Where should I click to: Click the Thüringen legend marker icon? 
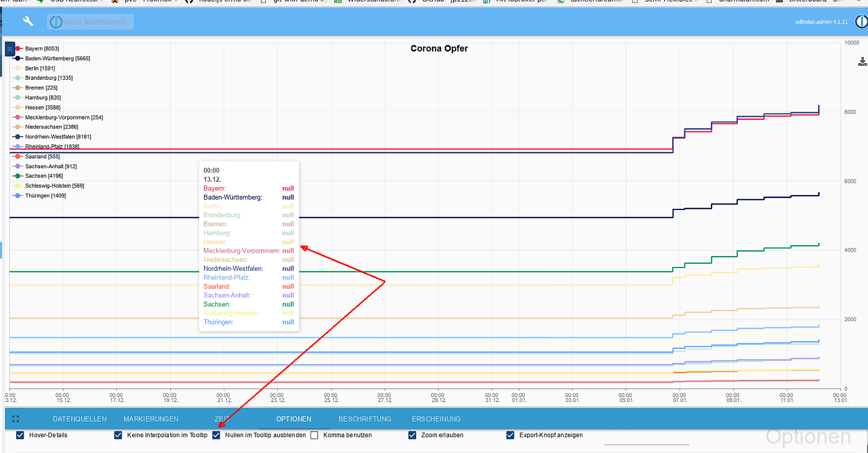point(18,195)
